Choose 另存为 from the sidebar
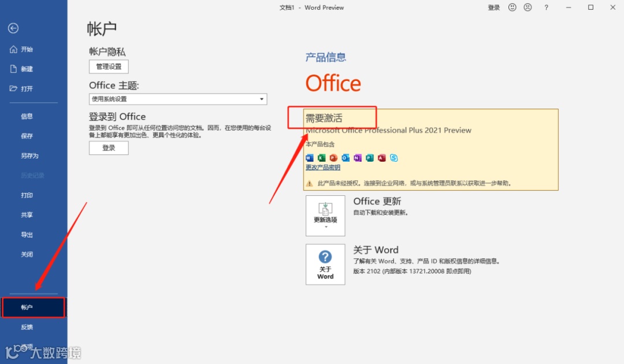The height and width of the screenshot is (364, 624). 30,155
